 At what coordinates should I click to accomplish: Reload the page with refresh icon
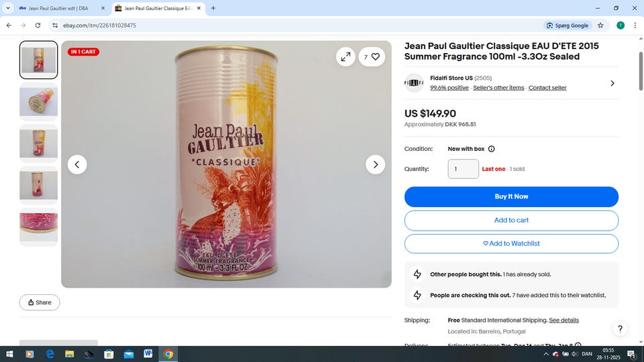click(38, 25)
